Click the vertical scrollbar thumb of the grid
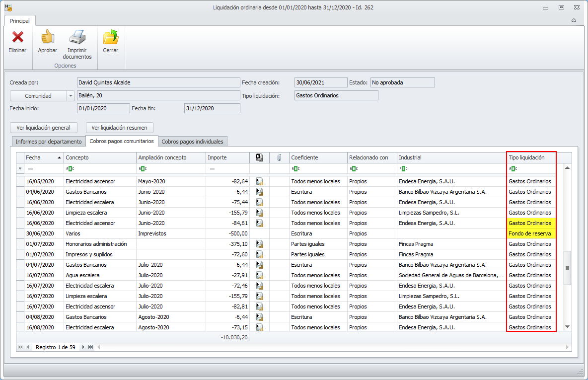Screen dimensions: 588x380 click(567, 268)
